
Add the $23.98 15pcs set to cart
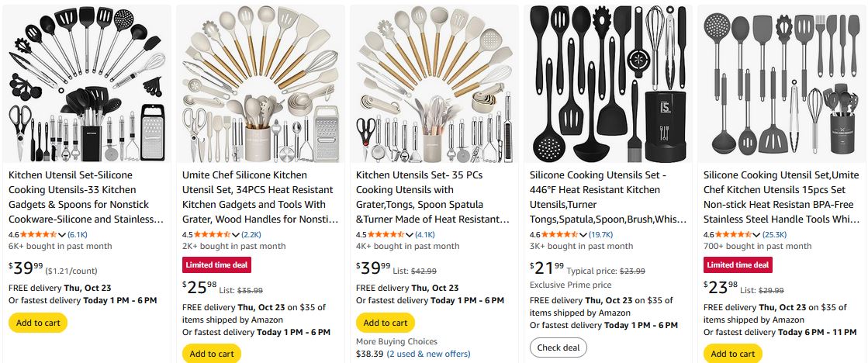click(x=733, y=354)
